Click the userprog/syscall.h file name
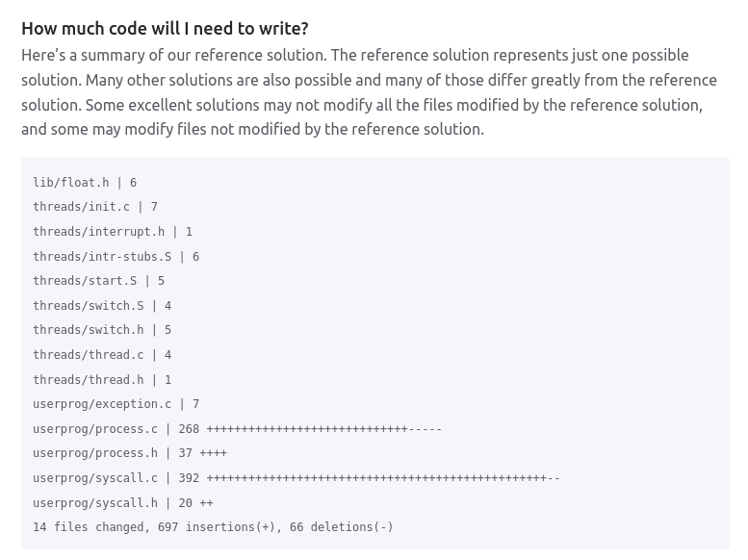Screen dimensions: 748x560 (x=95, y=503)
